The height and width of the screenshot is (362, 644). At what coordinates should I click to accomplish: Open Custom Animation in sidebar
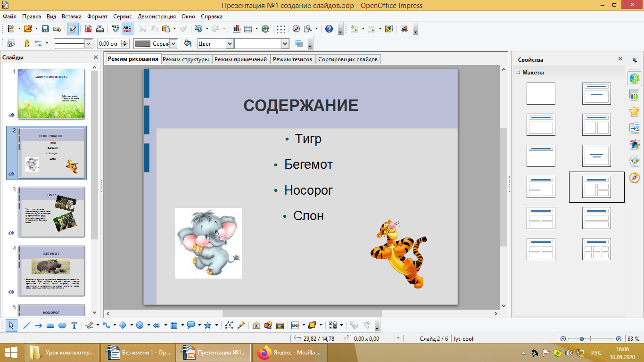tap(634, 111)
